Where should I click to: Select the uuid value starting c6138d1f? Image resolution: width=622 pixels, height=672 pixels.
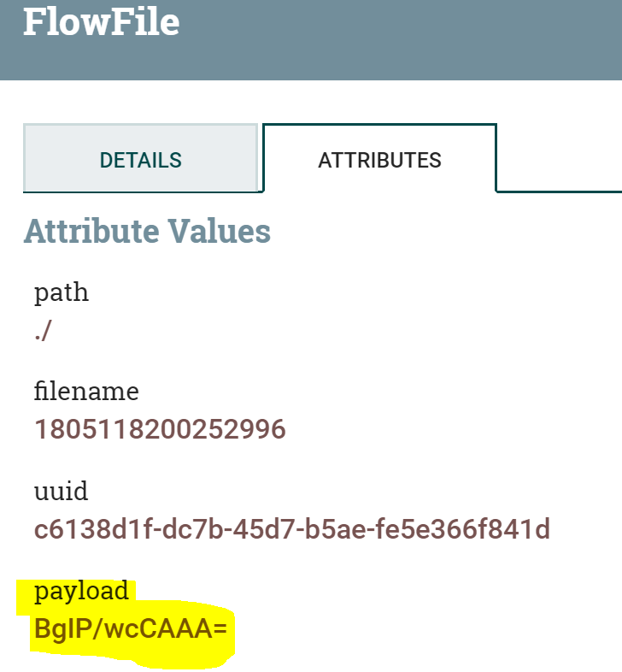tap(292, 529)
